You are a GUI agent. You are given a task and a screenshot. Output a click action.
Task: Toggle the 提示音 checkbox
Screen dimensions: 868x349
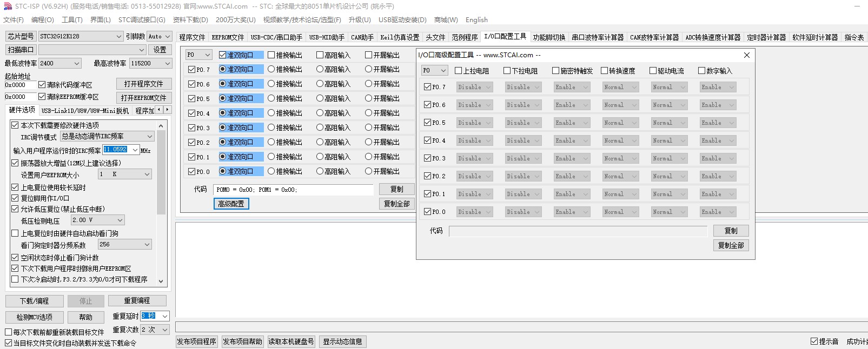[x=814, y=341]
